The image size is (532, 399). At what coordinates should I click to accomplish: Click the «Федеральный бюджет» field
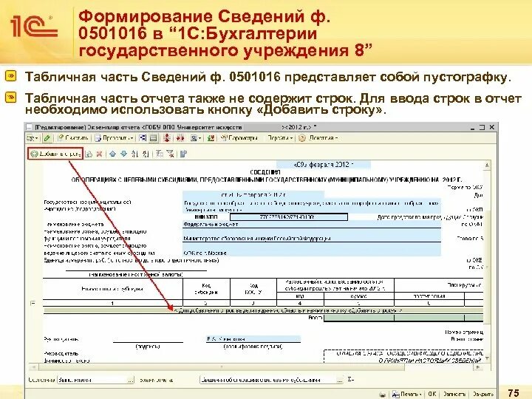click(312, 225)
